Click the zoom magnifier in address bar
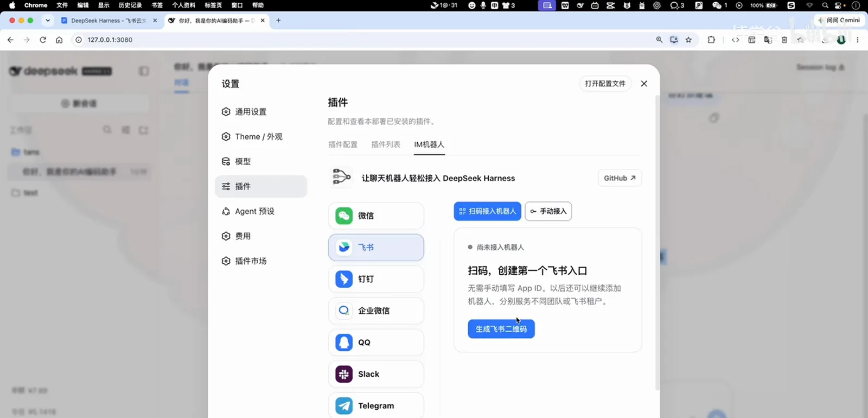 659,40
